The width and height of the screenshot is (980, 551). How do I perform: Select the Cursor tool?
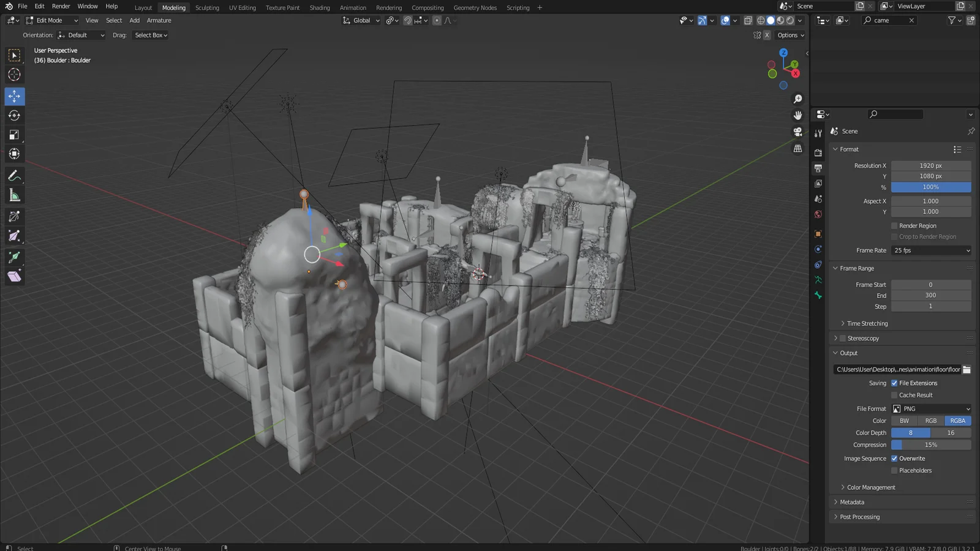[15, 75]
